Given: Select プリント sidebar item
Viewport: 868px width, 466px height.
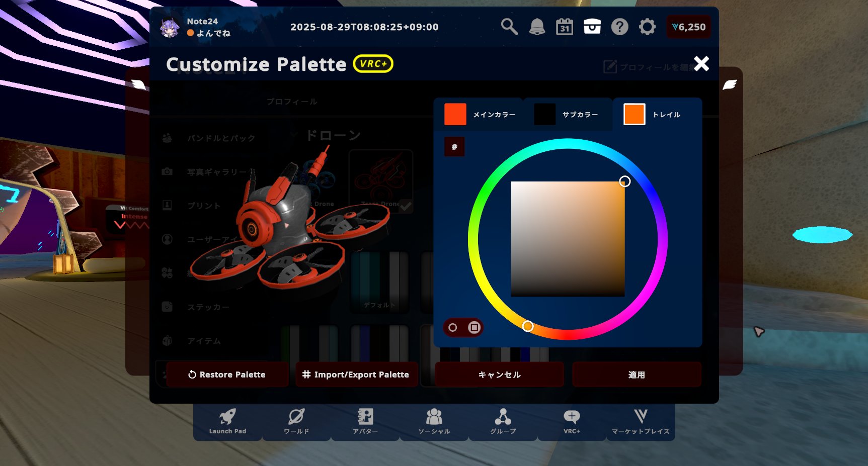Looking at the screenshot, I should (x=192, y=206).
